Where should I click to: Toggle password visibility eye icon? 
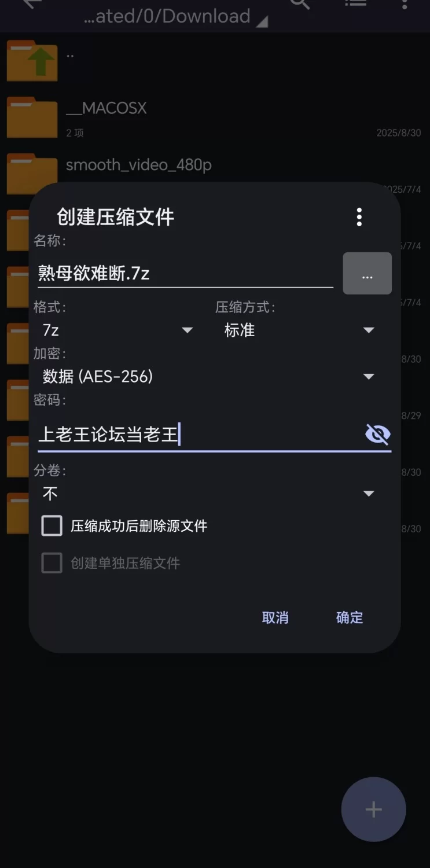point(378,434)
